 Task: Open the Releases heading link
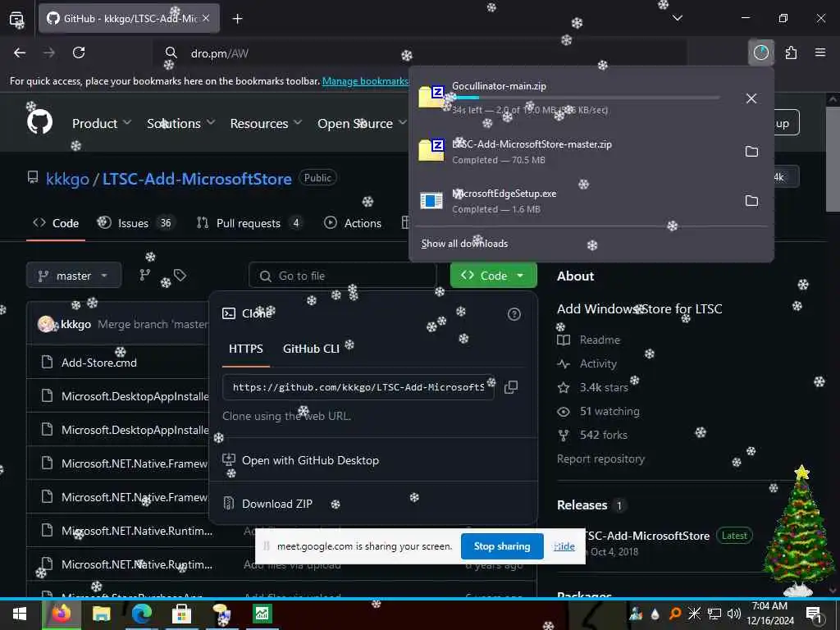tap(582, 505)
